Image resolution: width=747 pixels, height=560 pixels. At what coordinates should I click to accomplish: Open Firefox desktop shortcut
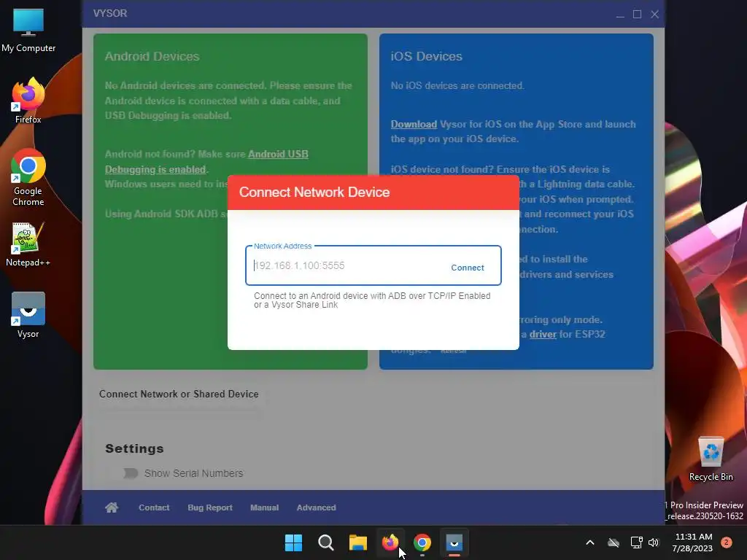click(28, 101)
